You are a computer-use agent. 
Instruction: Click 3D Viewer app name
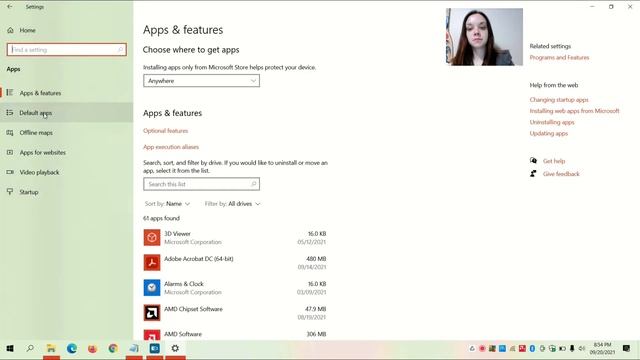(x=177, y=233)
